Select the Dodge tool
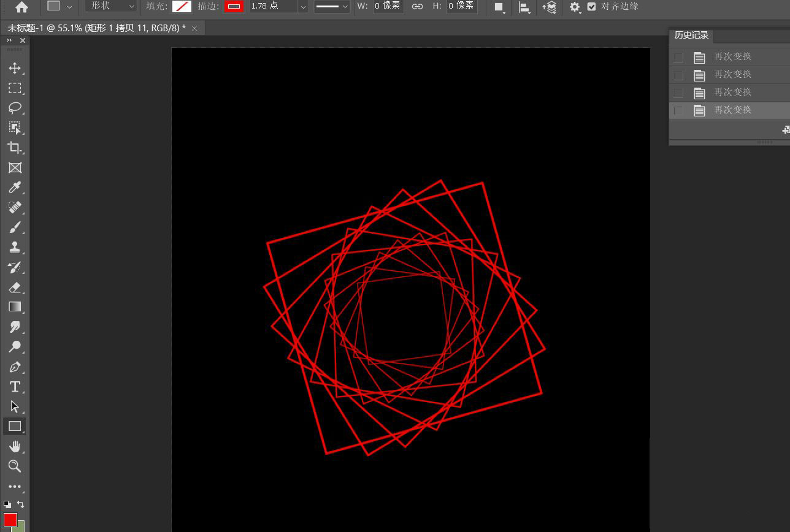Viewport: 790px width, 532px height. 15,347
